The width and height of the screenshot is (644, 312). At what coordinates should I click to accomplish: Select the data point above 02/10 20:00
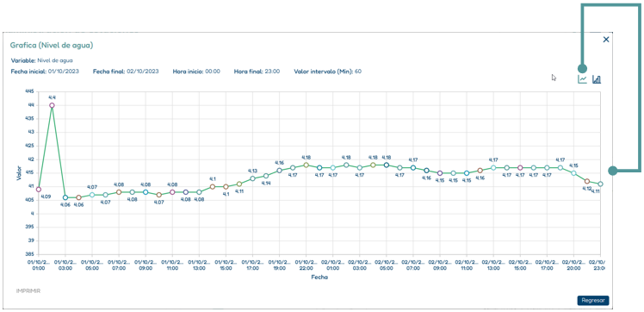coord(573,173)
